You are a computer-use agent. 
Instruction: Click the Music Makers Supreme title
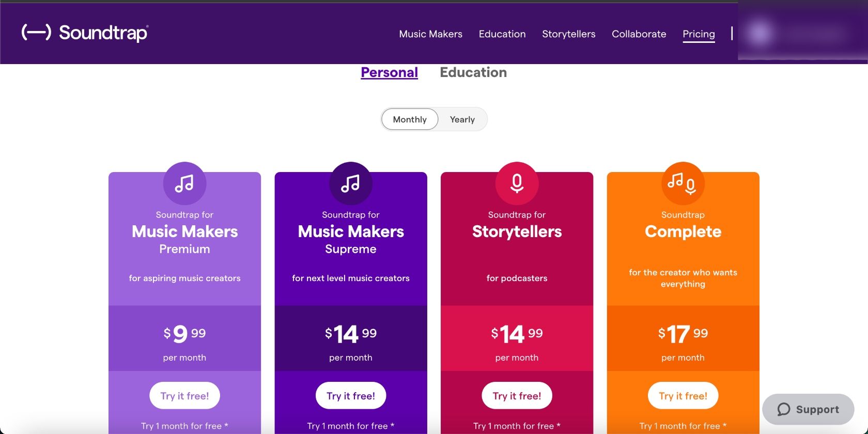click(351, 240)
